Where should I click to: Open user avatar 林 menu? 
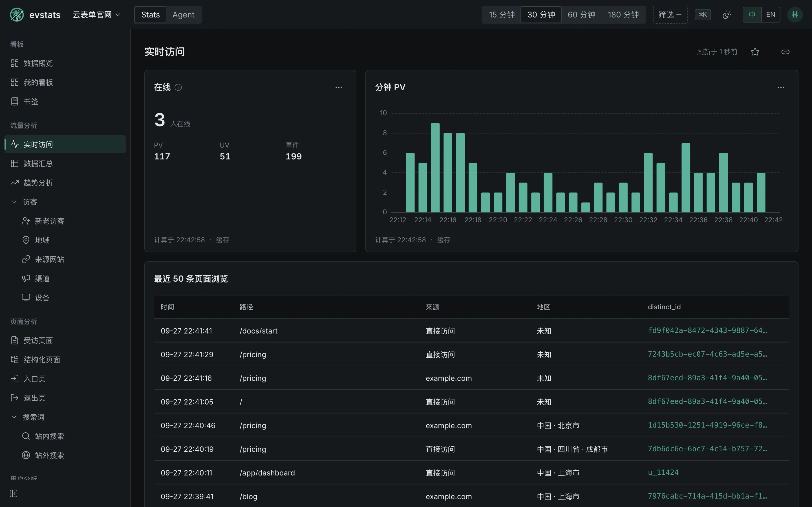coord(795,15)
